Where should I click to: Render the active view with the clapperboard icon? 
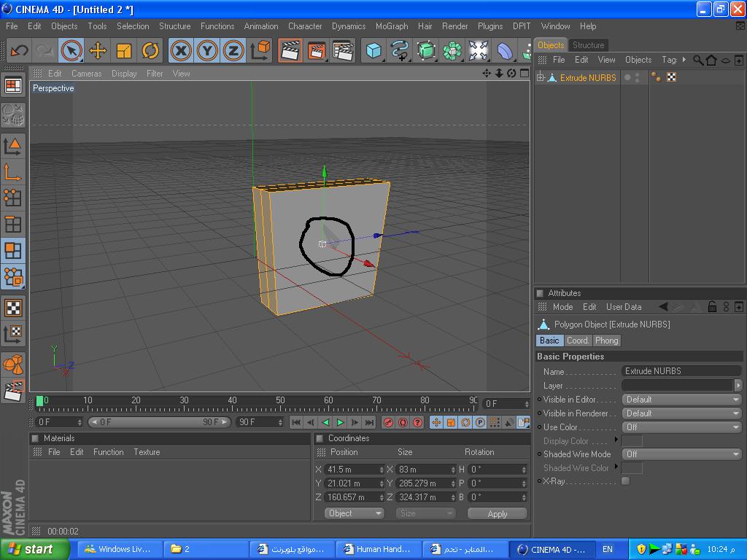coord(290,50)
